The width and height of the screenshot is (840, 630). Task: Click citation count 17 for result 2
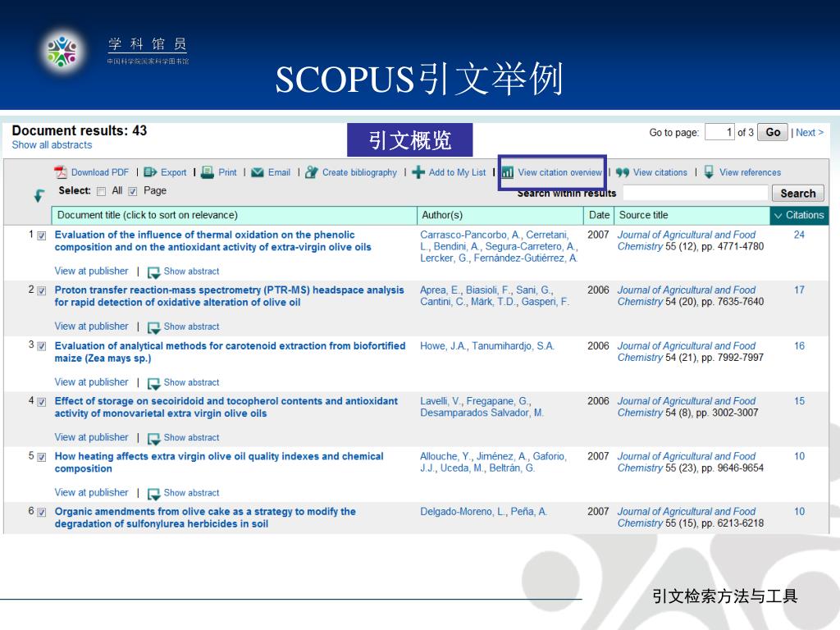799,290
